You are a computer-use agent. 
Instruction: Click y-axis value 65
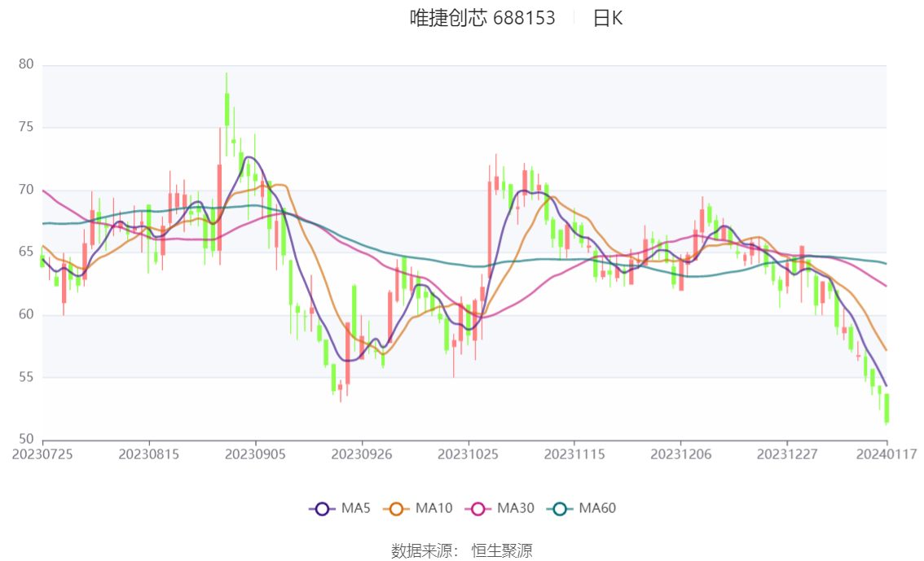tap(26, 252)
